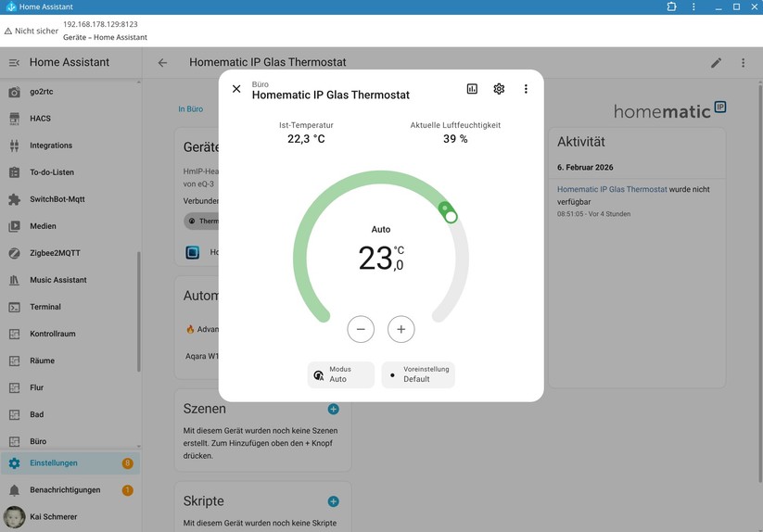
Task: Add a scene with the Szenen plus button
Action: click(334, 409)
